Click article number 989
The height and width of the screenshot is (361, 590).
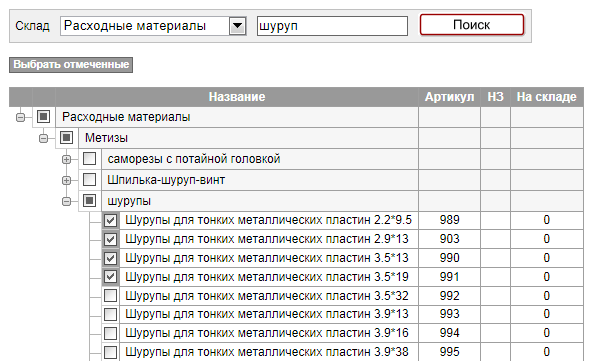[x=450, y=220]
